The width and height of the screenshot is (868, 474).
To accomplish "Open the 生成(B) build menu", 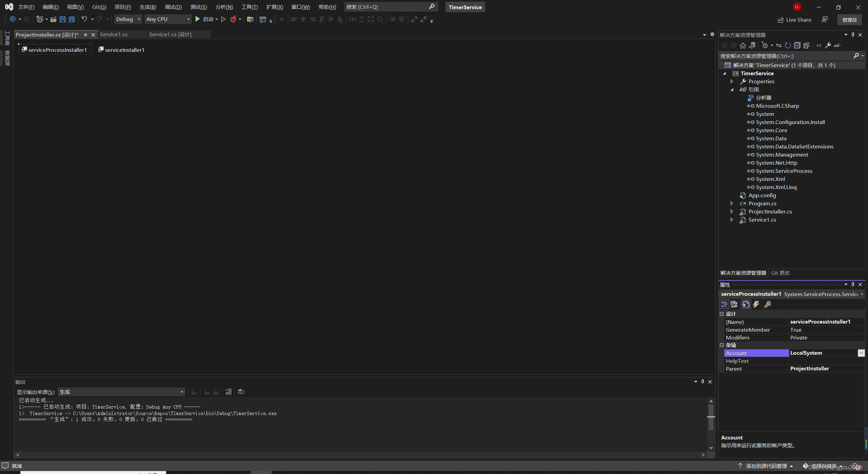I will click(x=148, y=7).
